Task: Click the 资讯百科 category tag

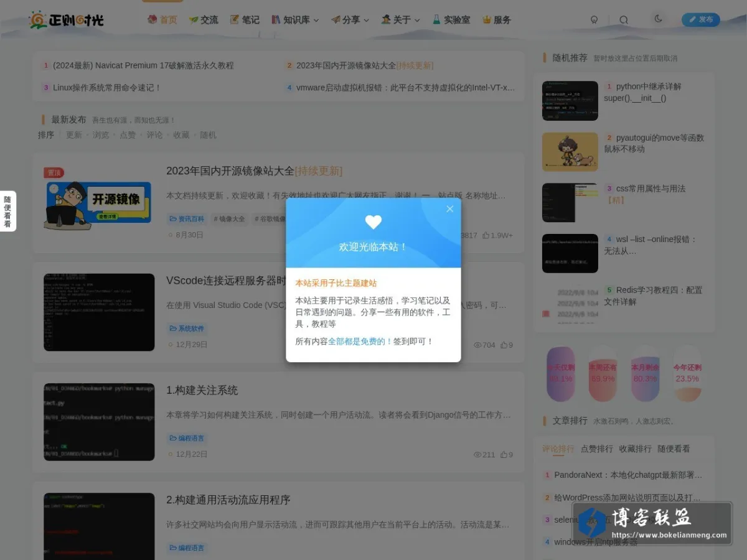Action: pos(187,219)
